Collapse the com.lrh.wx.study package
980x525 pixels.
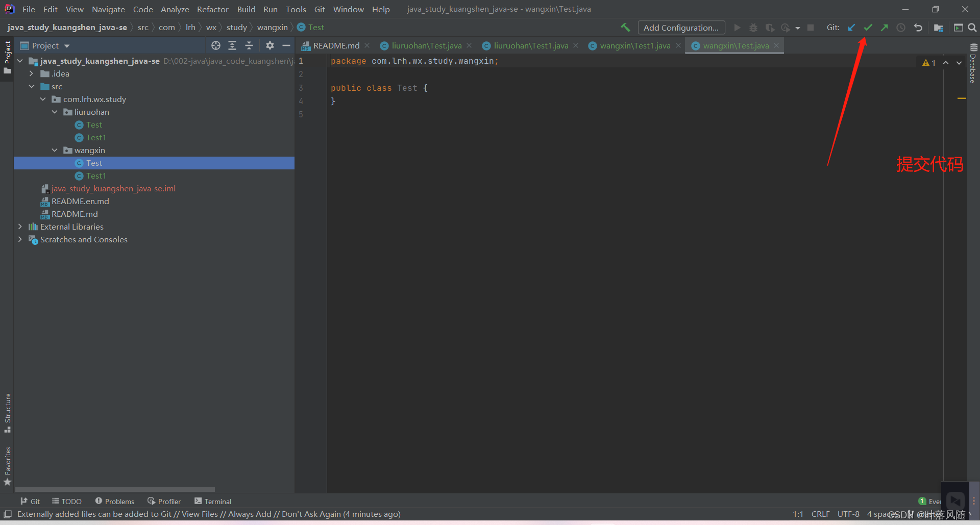[43, 99]
